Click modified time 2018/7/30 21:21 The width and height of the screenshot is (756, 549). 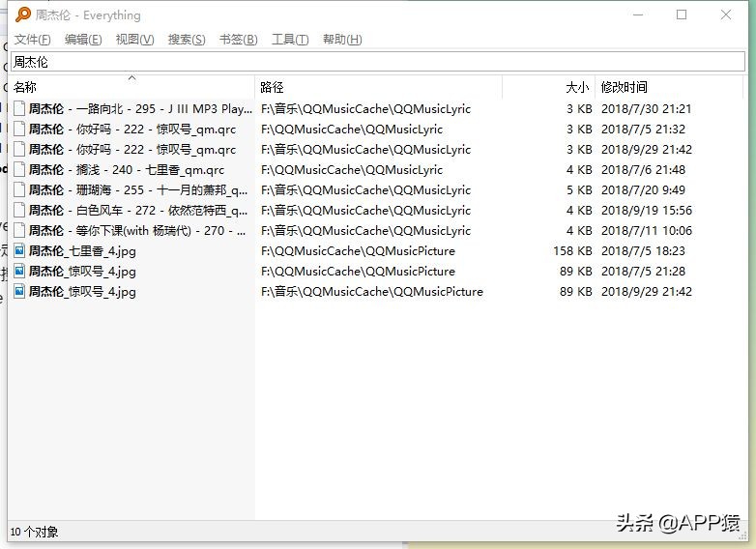[646, 108]
